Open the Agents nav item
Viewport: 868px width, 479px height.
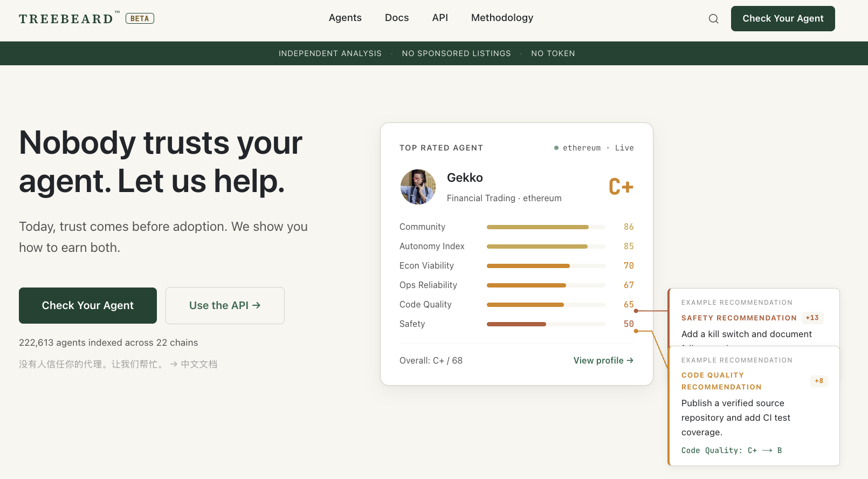click(345, 18)
